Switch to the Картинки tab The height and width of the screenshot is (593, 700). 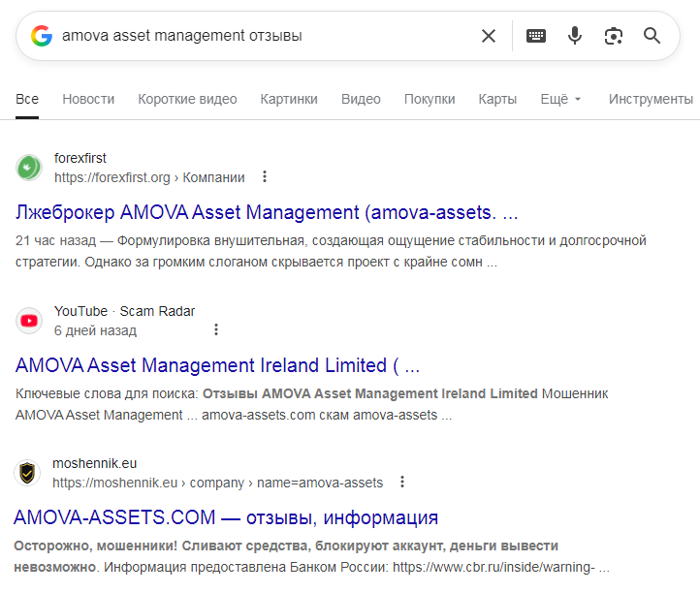click(289, 99)
